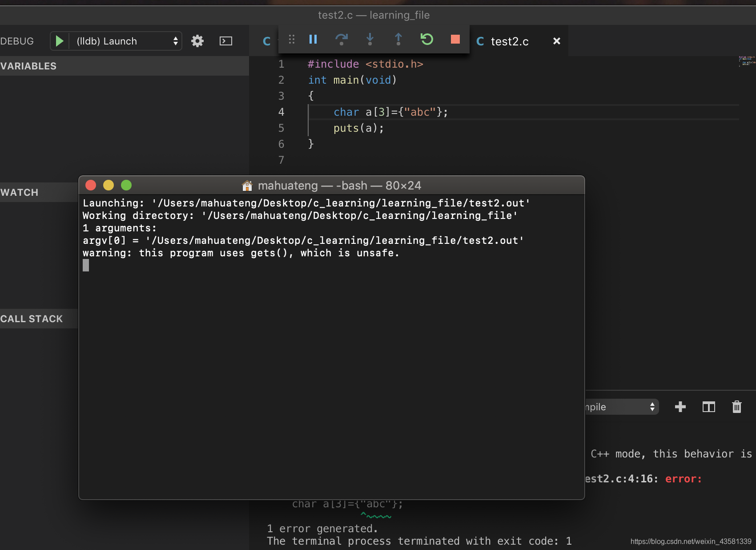
Task: Step out with the up arrow
Action: (398, 40)
